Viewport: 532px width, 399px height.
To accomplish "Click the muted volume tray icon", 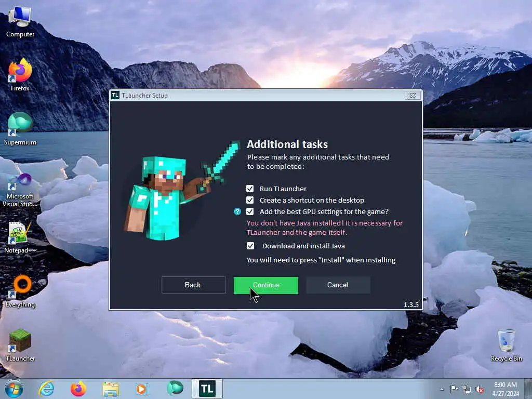I will tap(480, 389).
